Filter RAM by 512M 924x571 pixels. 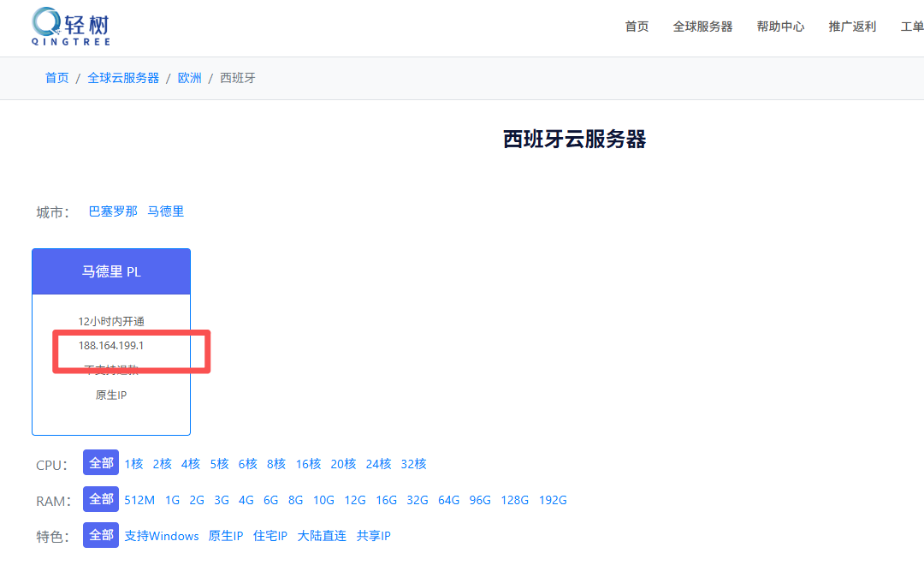[139, 500]
